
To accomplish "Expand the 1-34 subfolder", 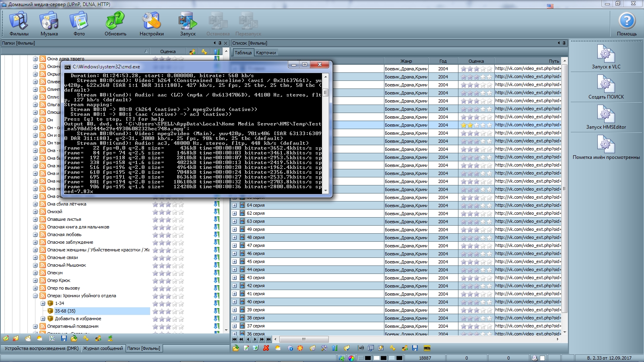I will (43, 303).
